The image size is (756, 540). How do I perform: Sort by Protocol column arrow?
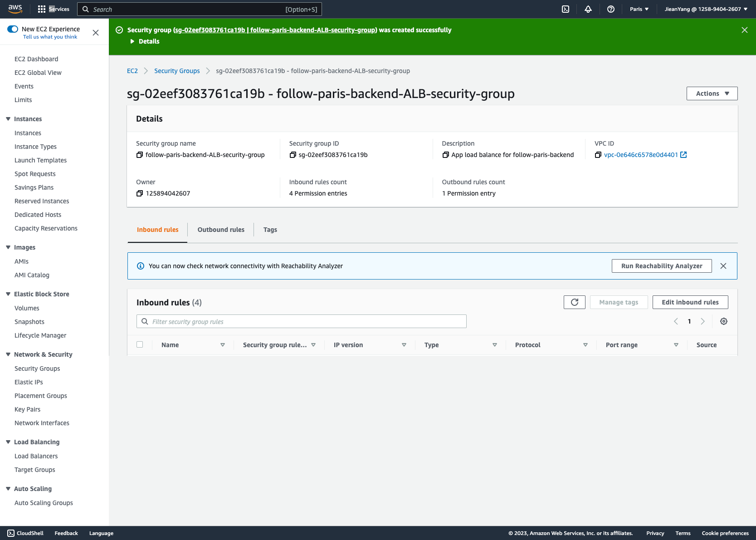585,345
